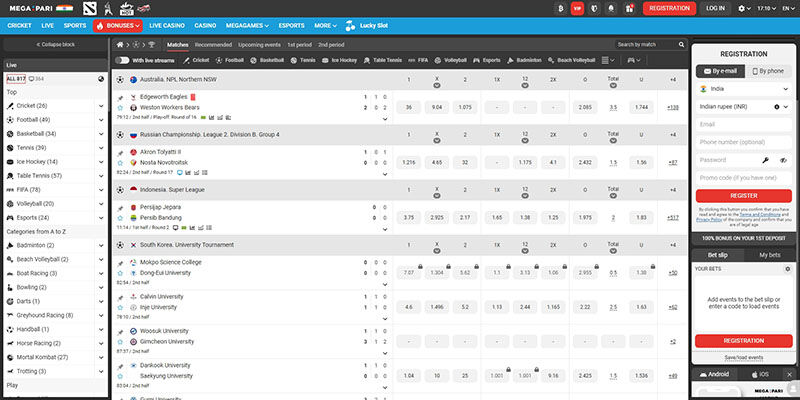Switch to the Upcoming events tab
800x400 pixels.
pyautogui.click(x=259, y=45)
